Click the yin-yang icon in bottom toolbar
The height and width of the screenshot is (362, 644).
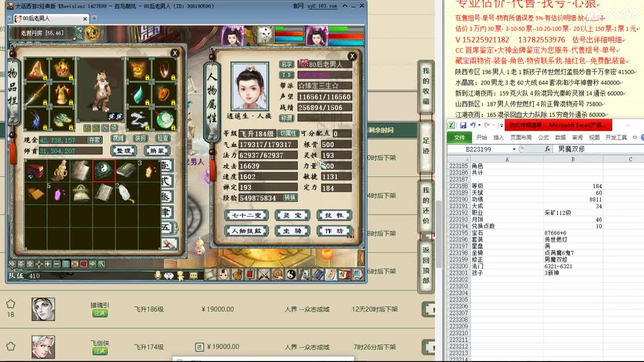point(291,274)
